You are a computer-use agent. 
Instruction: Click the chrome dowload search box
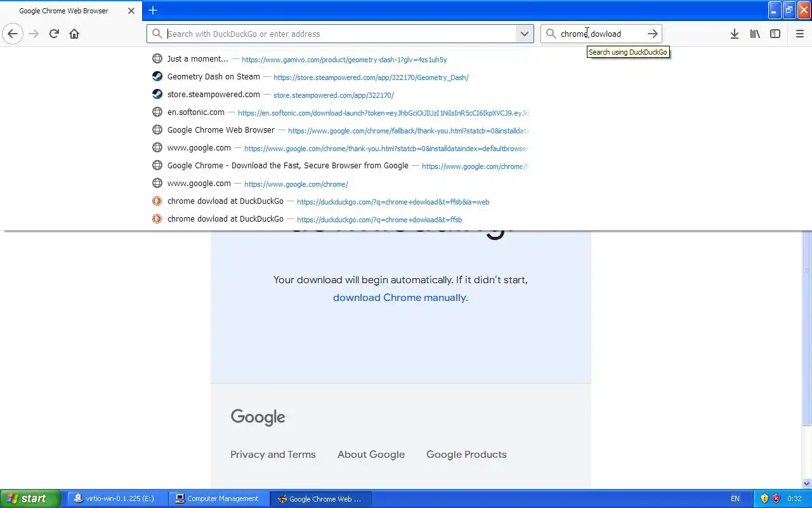pos(600,34)
